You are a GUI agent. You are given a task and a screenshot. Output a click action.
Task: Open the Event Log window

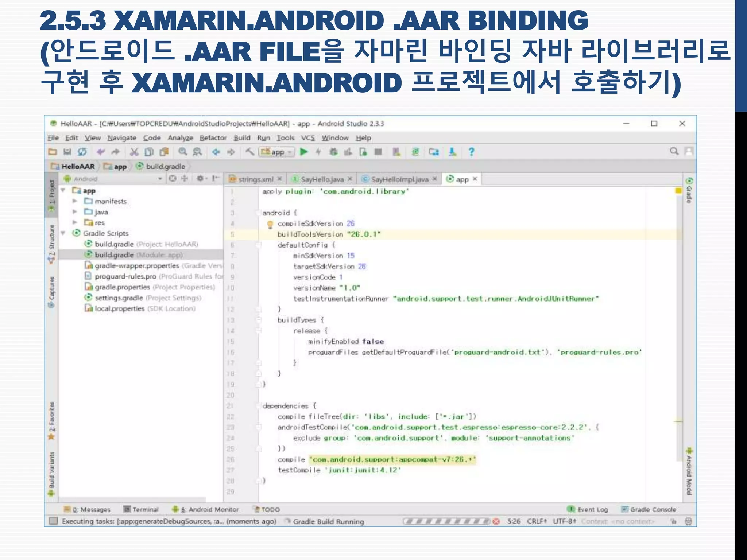(x=588, y=509)
